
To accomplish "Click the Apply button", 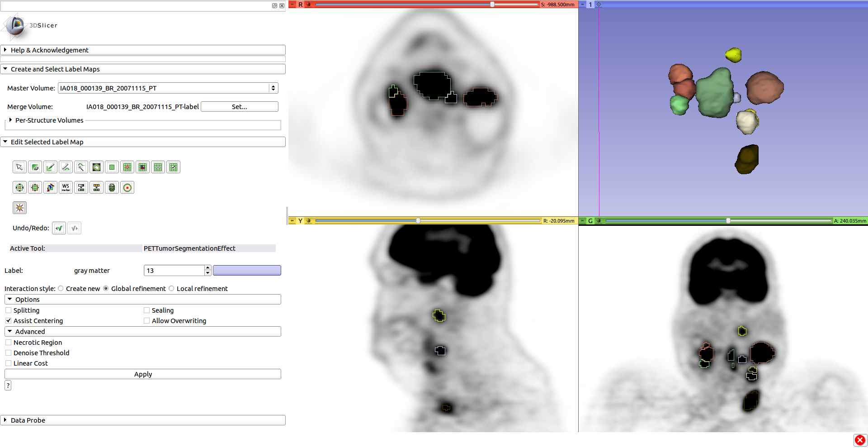I will pyautogui.click(x=143, y=374).
